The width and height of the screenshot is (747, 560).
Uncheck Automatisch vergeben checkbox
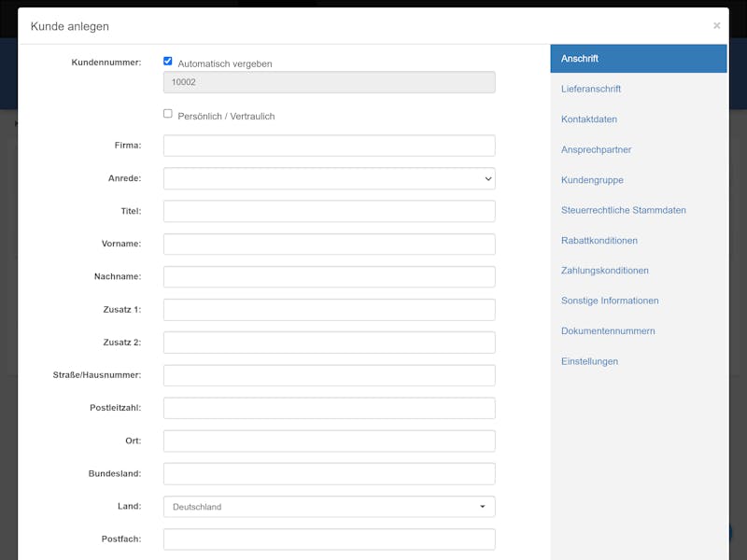tap(168, 61)
